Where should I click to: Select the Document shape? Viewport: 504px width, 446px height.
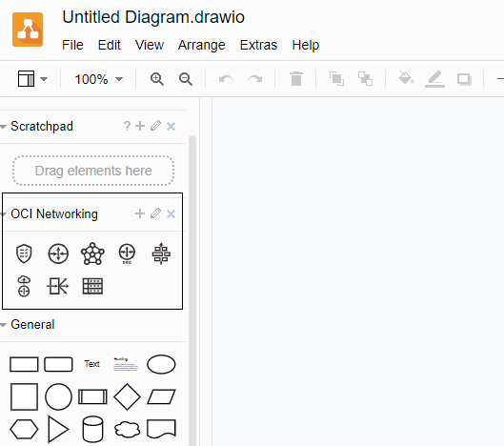[x=161, y=429]
